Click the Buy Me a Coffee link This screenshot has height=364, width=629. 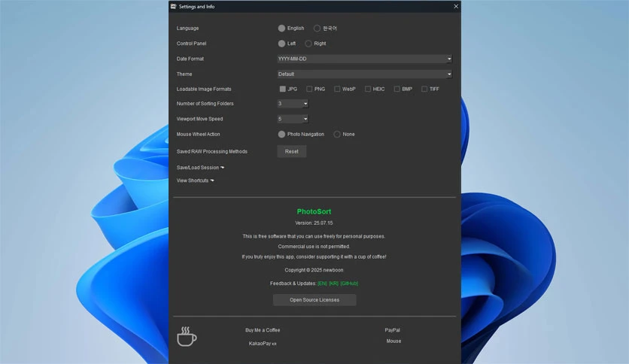(x=263, y=330)
